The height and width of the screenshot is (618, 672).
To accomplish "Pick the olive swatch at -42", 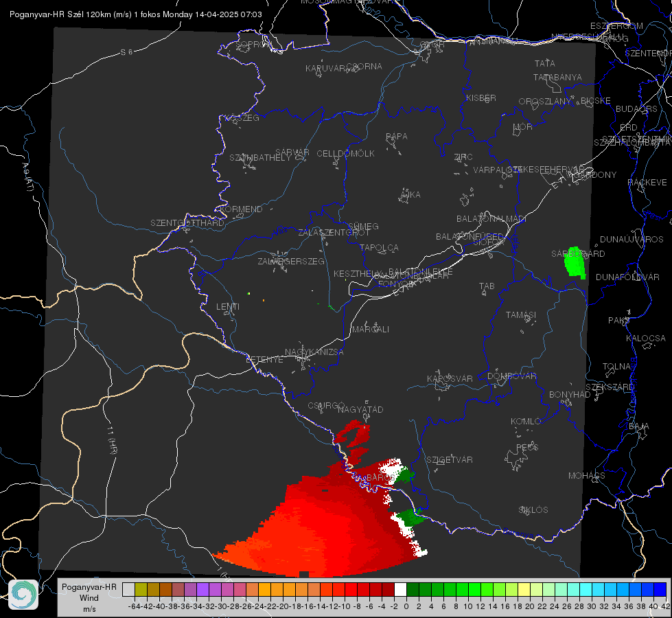I will pyautogui.click(x=141, y=589).
